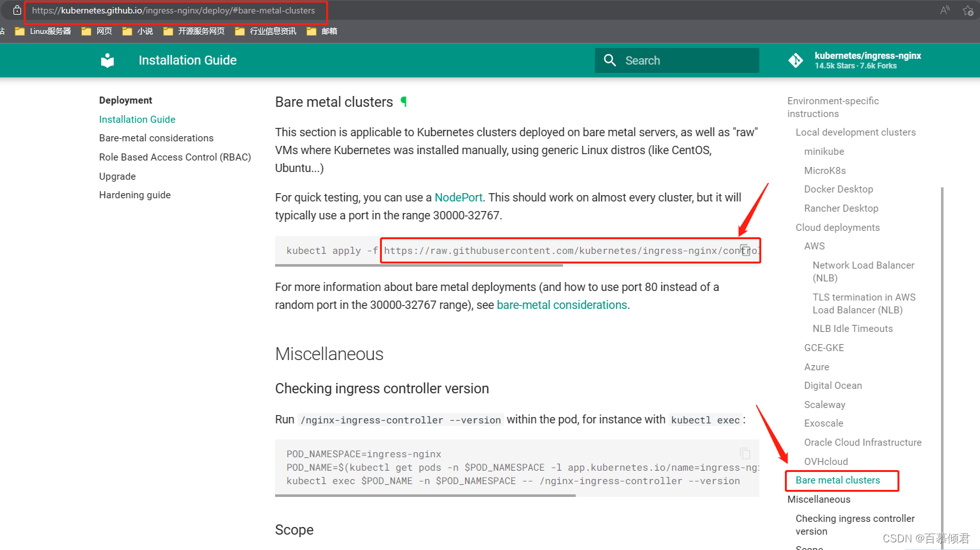Open the 小说 bookmark folder
980x550 pixels.
(138, 31)
